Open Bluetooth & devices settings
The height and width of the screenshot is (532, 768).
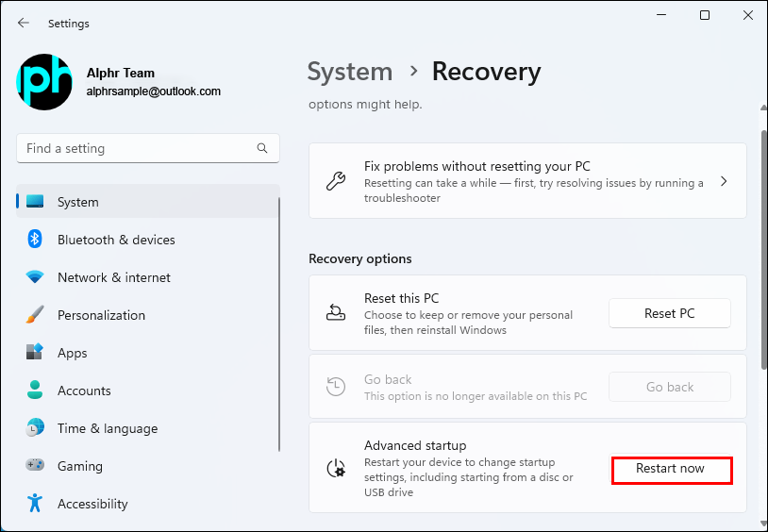click(x=116, y=240)
